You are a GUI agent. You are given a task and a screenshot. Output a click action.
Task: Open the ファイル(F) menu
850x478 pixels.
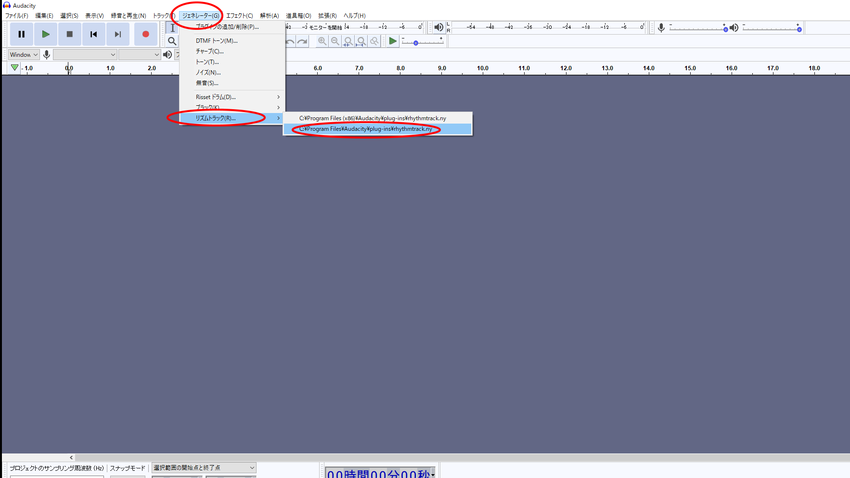17,16
